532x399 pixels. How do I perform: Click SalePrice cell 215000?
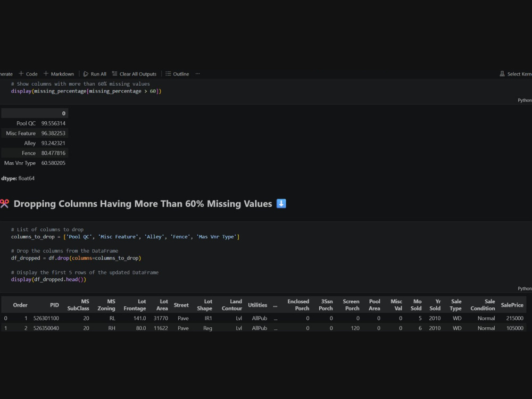514,318
